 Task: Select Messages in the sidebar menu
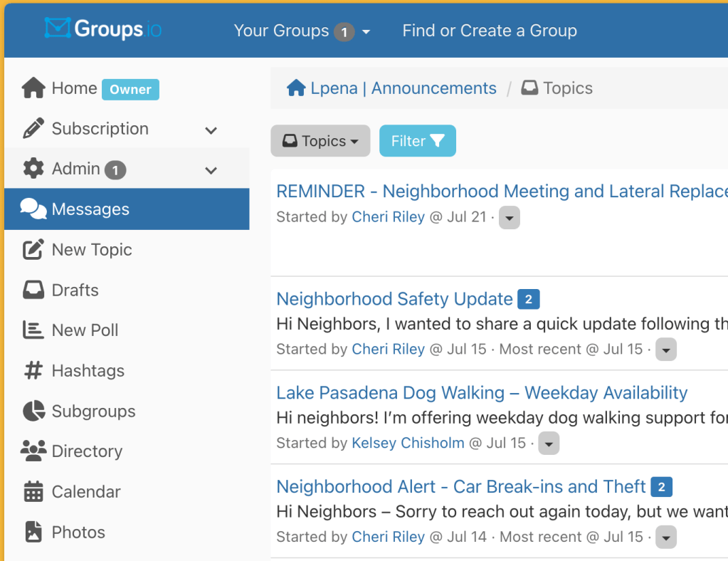(x=90, y=209)
